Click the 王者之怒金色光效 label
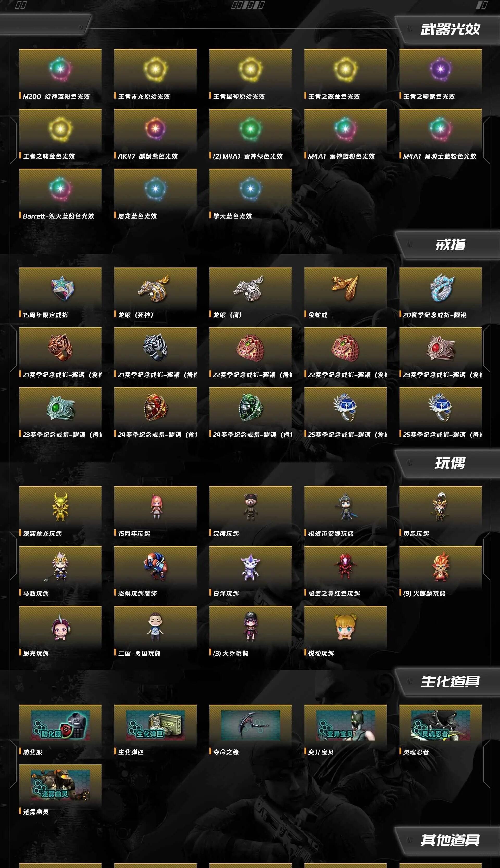500x868 pixels. [334, 97]
